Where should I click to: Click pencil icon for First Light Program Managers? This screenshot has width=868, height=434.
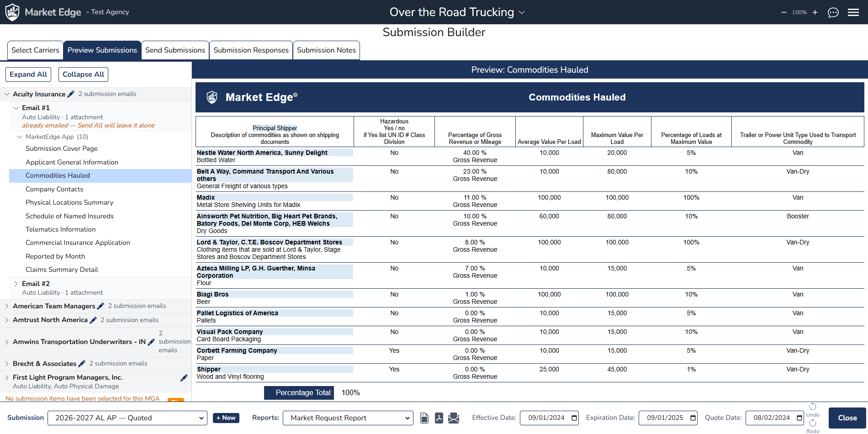click(x=184, y=378)
